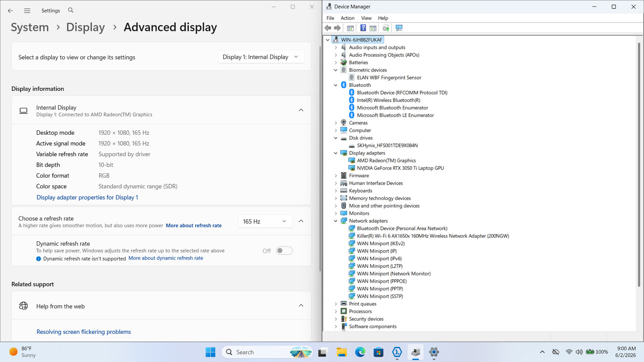Select Intel(R) Wireless Bluetooth(R) device
644x362 pixels.
pos(388,100)
